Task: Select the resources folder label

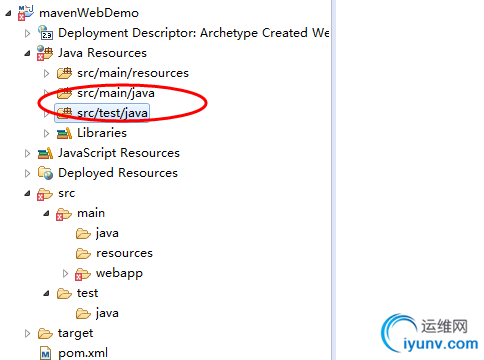Action: (x=124, y=253)
